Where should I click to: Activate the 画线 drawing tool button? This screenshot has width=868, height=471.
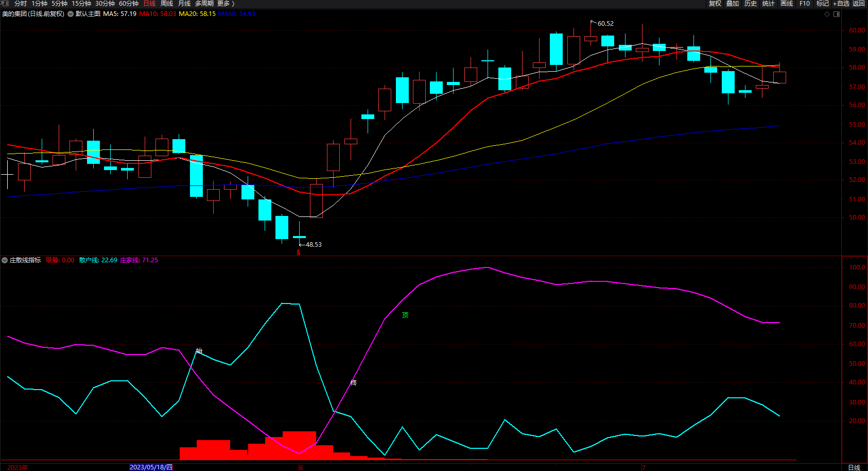(787, 4)
